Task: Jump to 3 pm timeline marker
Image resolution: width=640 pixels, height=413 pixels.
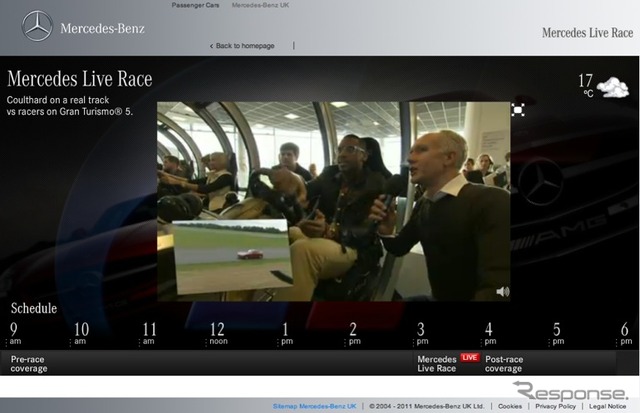Action: point(422,333)
